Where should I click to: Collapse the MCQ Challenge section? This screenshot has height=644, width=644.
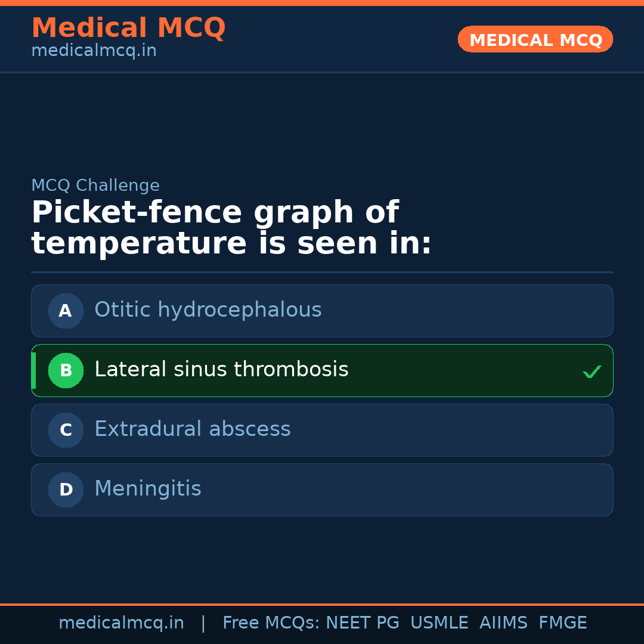pyautogui.click(x=95, y=185)
